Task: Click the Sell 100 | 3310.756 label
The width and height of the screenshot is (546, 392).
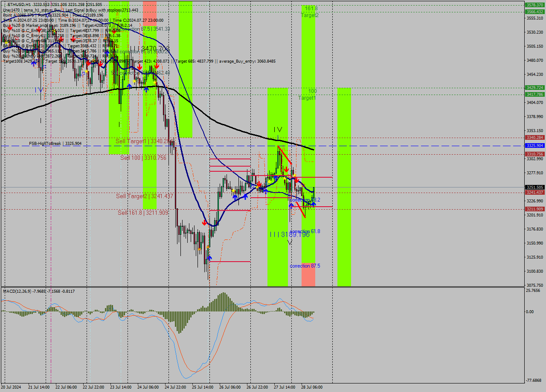Action: [143, 158]
